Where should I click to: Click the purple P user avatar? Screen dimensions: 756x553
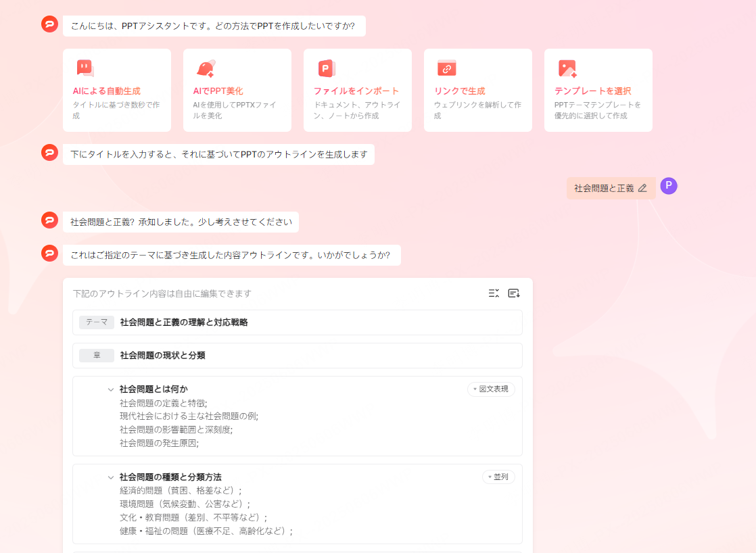pos(668,187)
